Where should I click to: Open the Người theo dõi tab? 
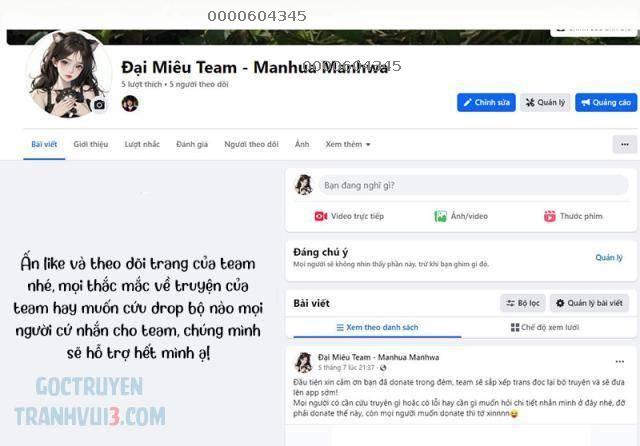(x=251, y=144)
